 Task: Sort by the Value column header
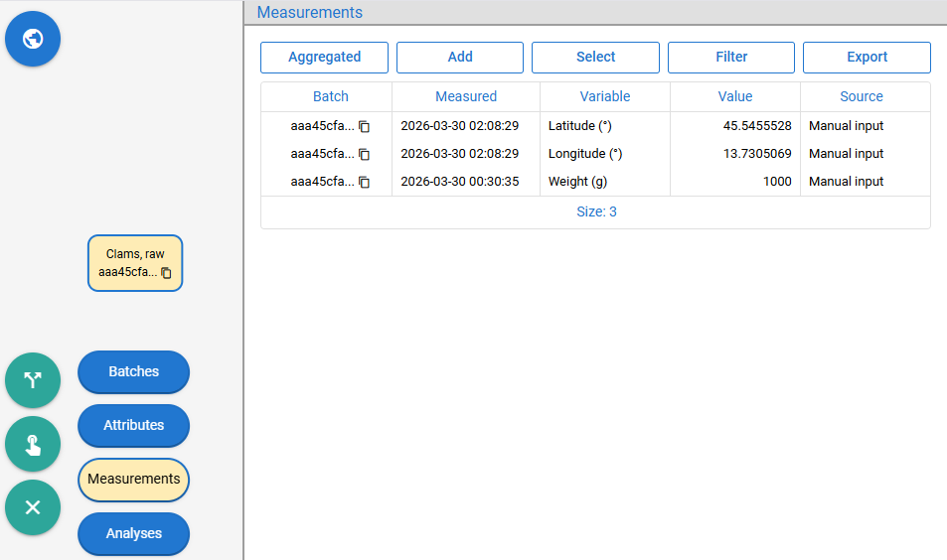(x=735, y=96)
